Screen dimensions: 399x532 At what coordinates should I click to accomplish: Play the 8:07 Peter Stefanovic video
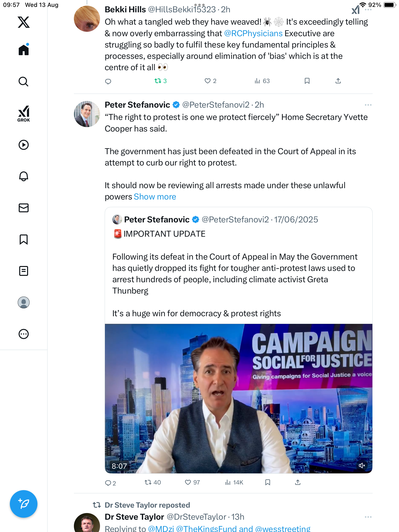pyautogui.click(x=238, y=399)
